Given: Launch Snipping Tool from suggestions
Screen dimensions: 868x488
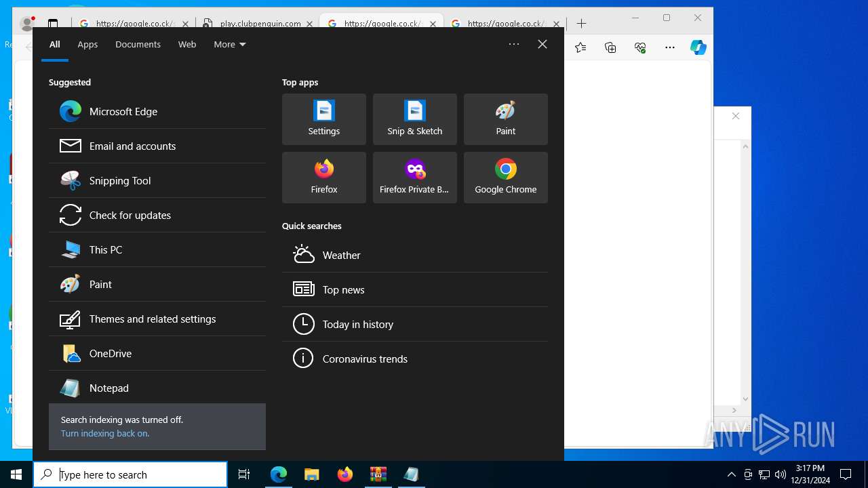Looking at the screenshot, I should click(x=157, y=180).
